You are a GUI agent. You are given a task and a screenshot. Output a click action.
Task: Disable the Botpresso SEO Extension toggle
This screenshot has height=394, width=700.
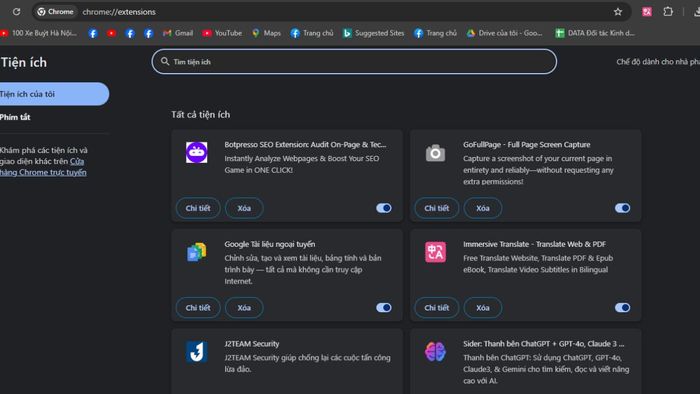point(383,208)
